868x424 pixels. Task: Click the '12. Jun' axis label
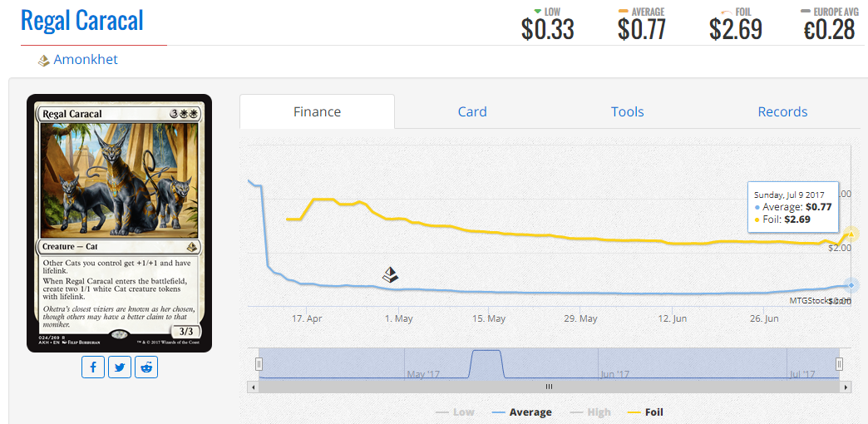click(x=672, y=319)
